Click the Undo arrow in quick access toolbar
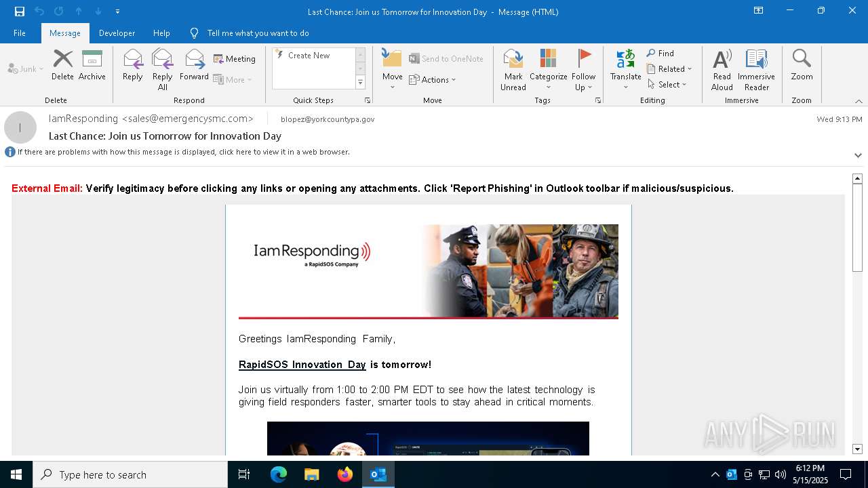Screen dimensions: 868x488 point(39,12)
